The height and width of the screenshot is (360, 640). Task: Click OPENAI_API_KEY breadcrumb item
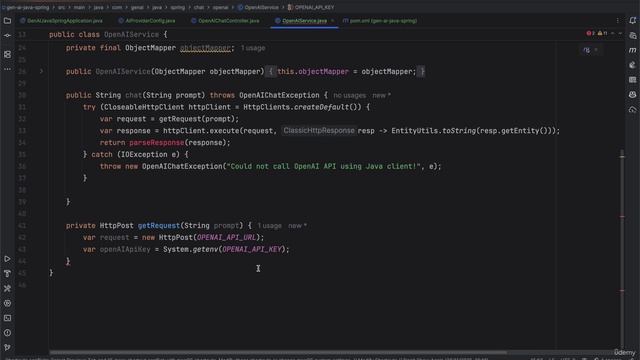311,7
